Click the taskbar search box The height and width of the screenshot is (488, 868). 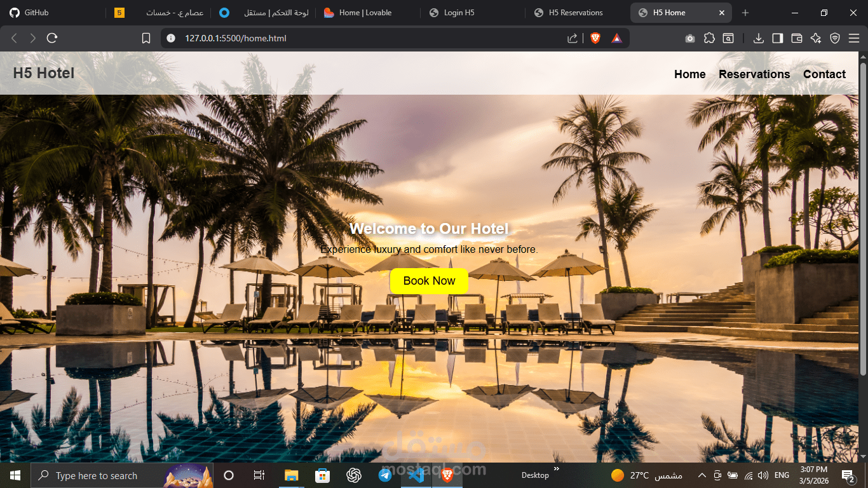[122, 475]
